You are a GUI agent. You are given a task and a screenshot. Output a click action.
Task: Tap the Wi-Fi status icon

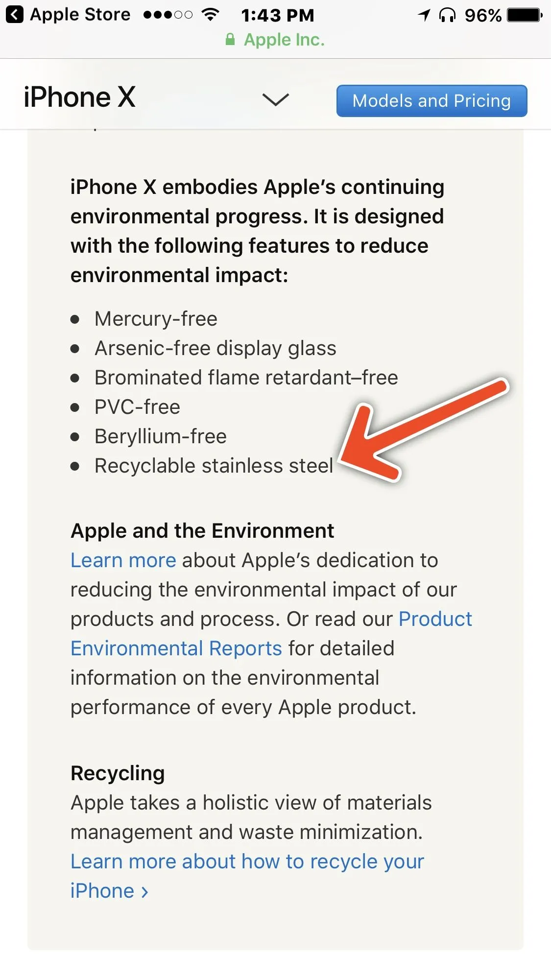(x=211, y=15)
